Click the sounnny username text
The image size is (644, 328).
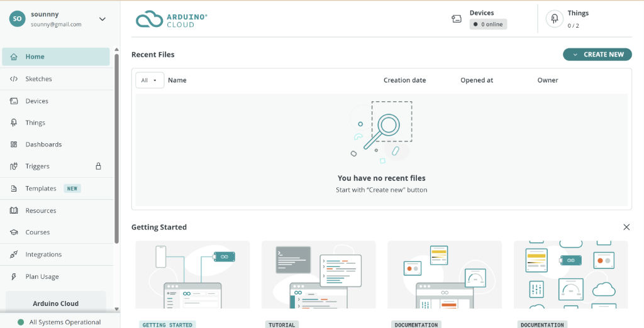point(45,14)
